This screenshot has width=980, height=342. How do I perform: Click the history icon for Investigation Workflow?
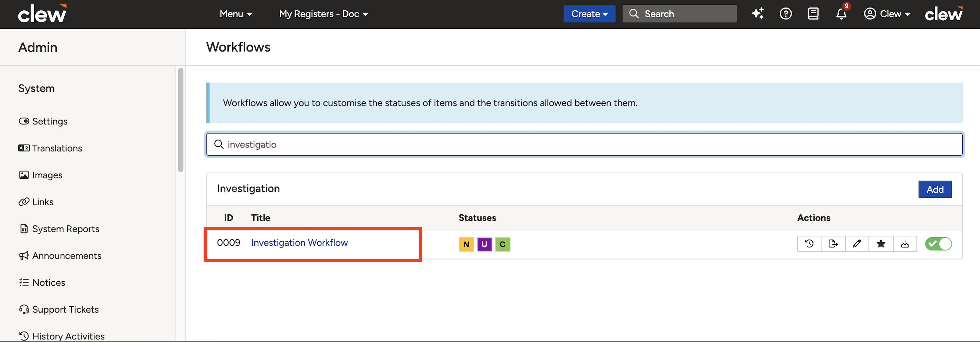tap(809, 244)
